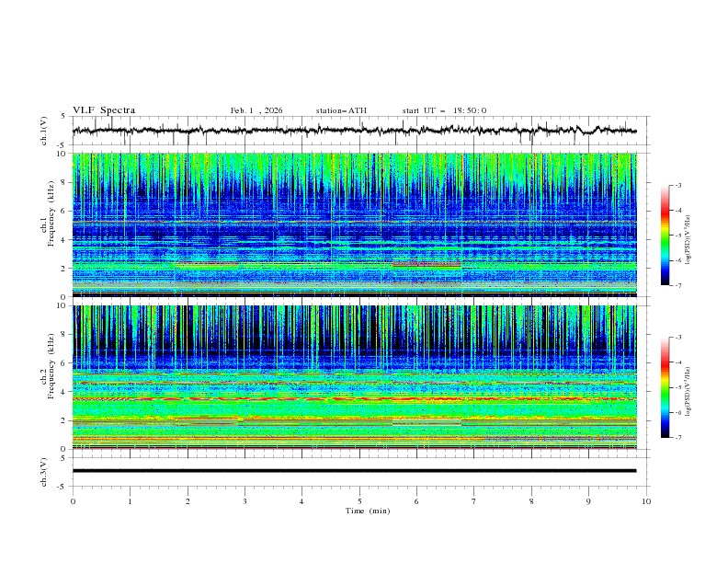Select the date text "Feb. 1 , 2026"
The height and width of the screenshot is (563, 728).
(x=256, y=110)
